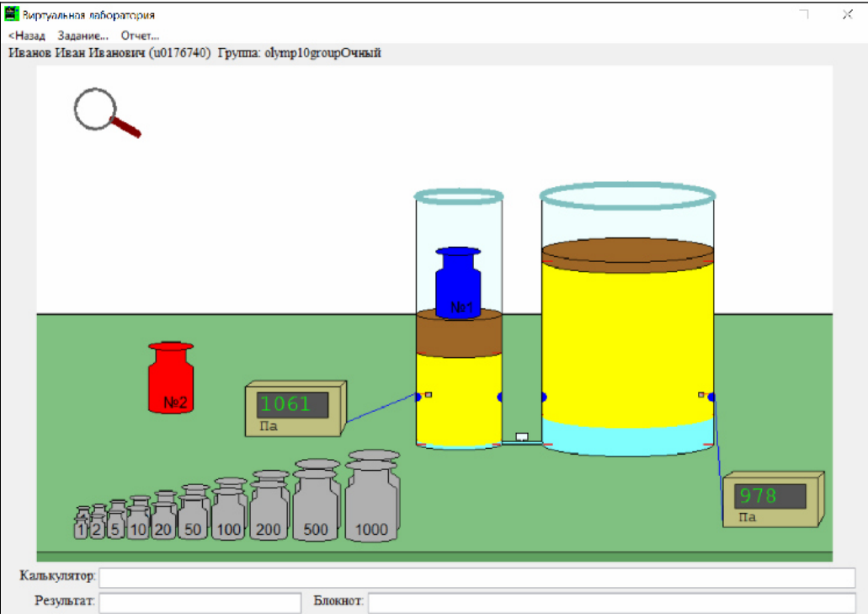
Task: Click the valve on the connecting tube
Action: click(x=521, y=437)
